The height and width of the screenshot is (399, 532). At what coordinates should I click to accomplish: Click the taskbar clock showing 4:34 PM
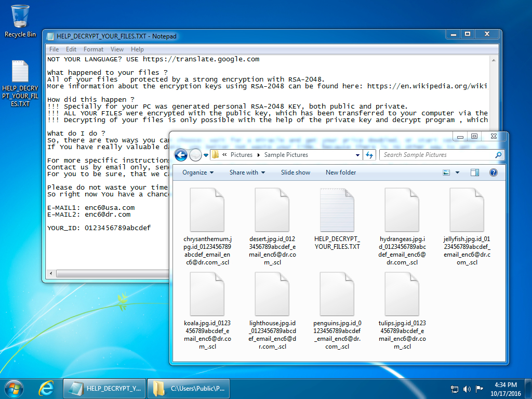point(506,389)
